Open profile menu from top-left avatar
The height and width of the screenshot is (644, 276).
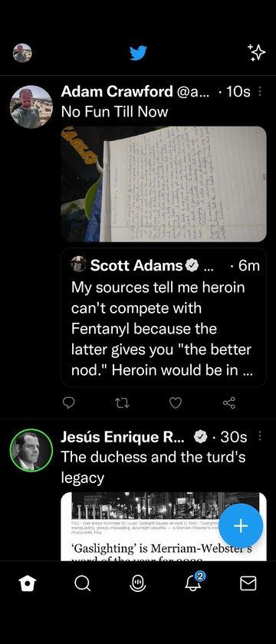[22, 53]
